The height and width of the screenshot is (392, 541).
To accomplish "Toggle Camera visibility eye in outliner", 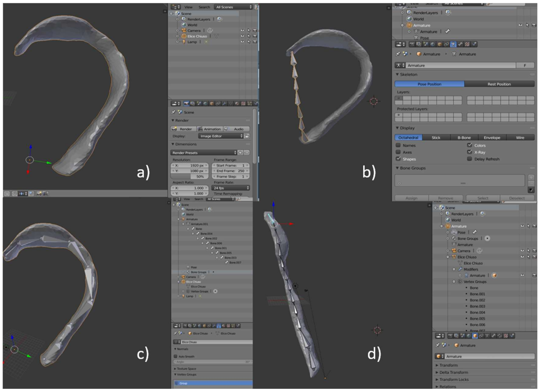I will 242,30.
